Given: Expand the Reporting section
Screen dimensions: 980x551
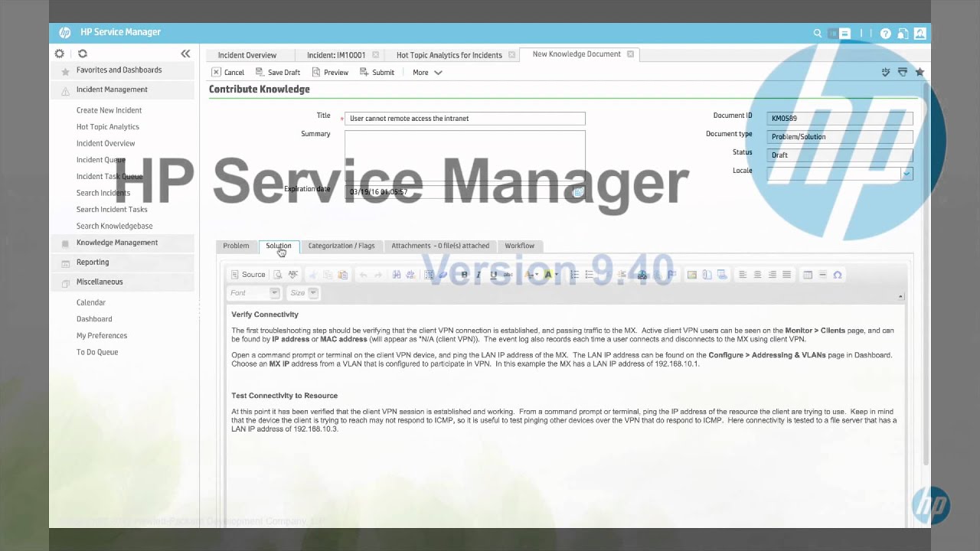Looking at the screenshot, I should tap(124, 262).
